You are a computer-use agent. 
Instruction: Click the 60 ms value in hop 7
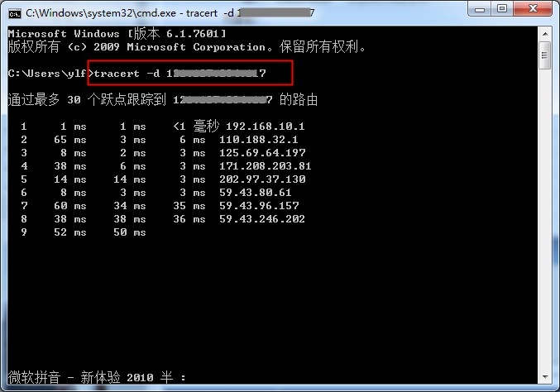[x=70, y=206]
